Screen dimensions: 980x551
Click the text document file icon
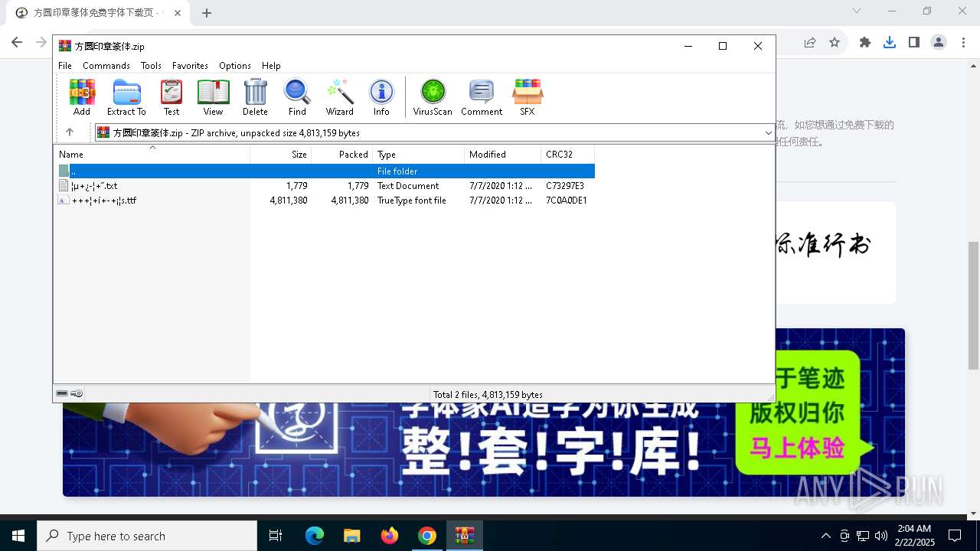pos(64,186)
